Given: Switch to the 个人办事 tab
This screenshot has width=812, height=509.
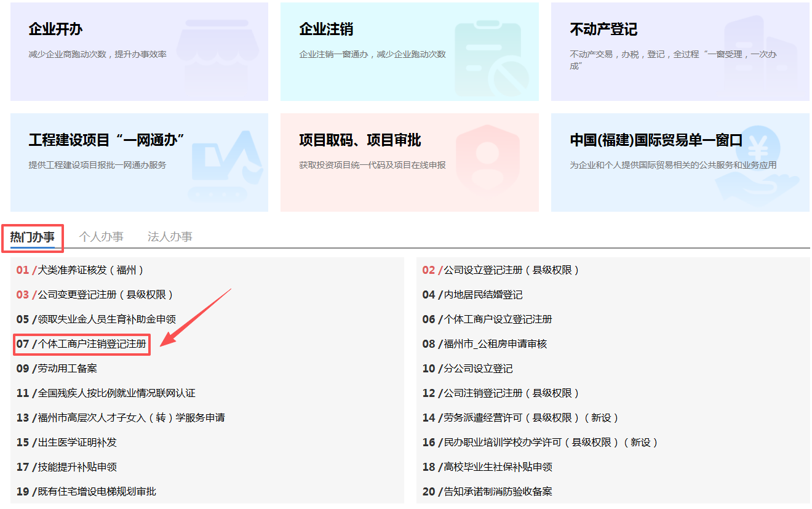Looking at the screenshot, I should click(101, 237).
